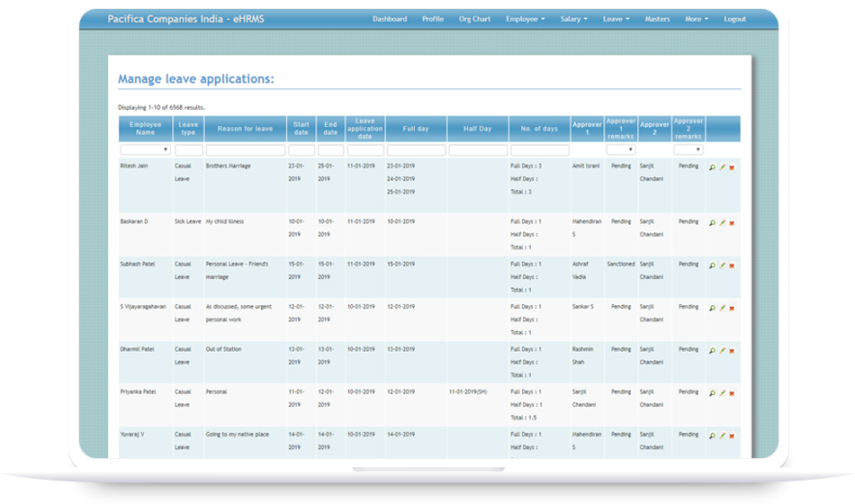The height and width of the screenshot is (504, 855).
Task: Go to the Dashboard page
Action: click(x=390, y=19)
